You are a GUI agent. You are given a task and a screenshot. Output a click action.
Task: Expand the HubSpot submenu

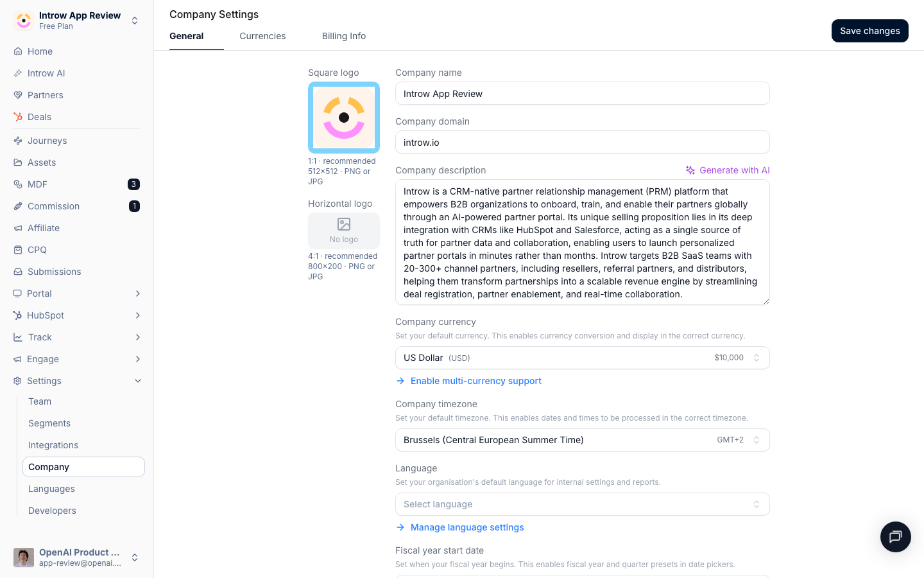coord(138,315)
